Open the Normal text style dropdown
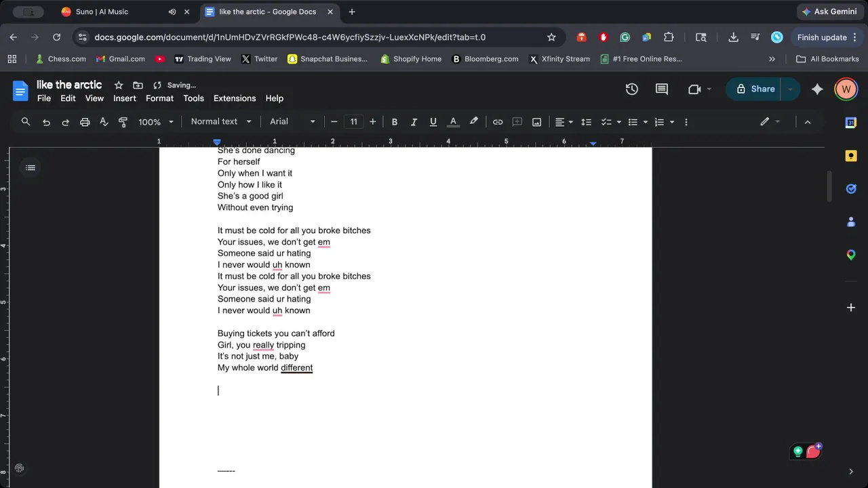Viewport: 868px width, 488px height. click(x=221, y=122)
